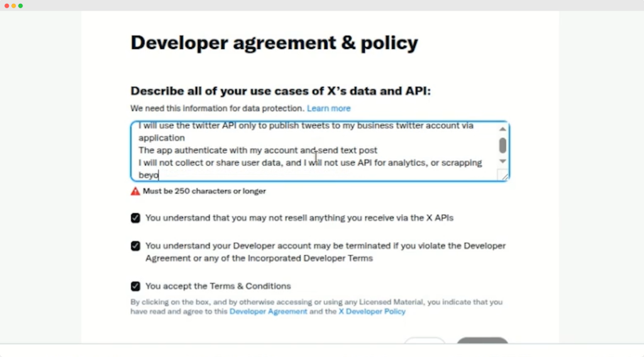
Task: Click the textarea scrollbar down arrow
Action: [x=502, y=162]
